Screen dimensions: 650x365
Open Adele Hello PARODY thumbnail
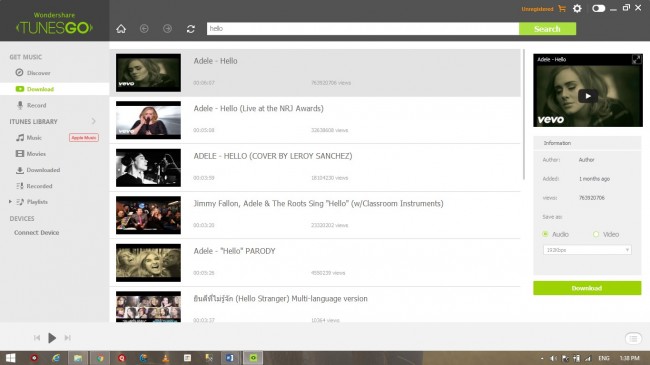tap(148, 263)
